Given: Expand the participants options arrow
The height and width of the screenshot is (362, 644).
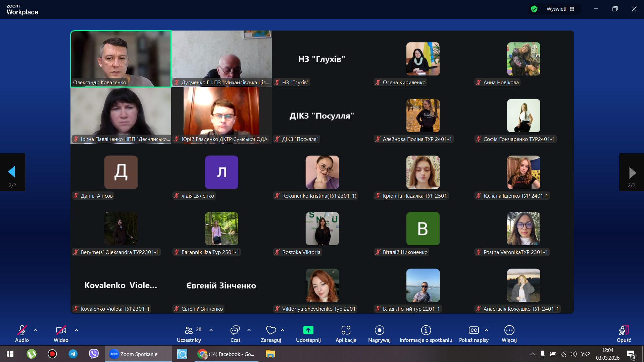Looking at the screenshot, I should click(x=211, y=330).
